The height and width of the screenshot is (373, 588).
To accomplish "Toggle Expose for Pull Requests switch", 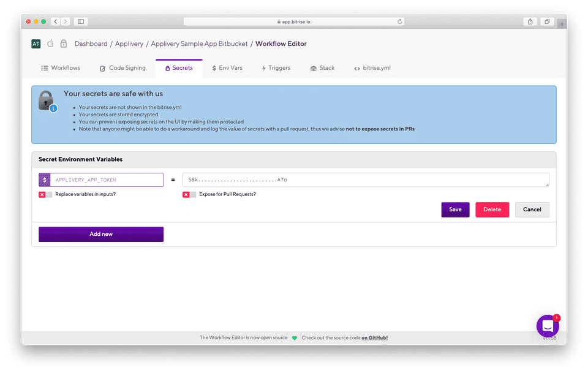I will pos(189,195).
